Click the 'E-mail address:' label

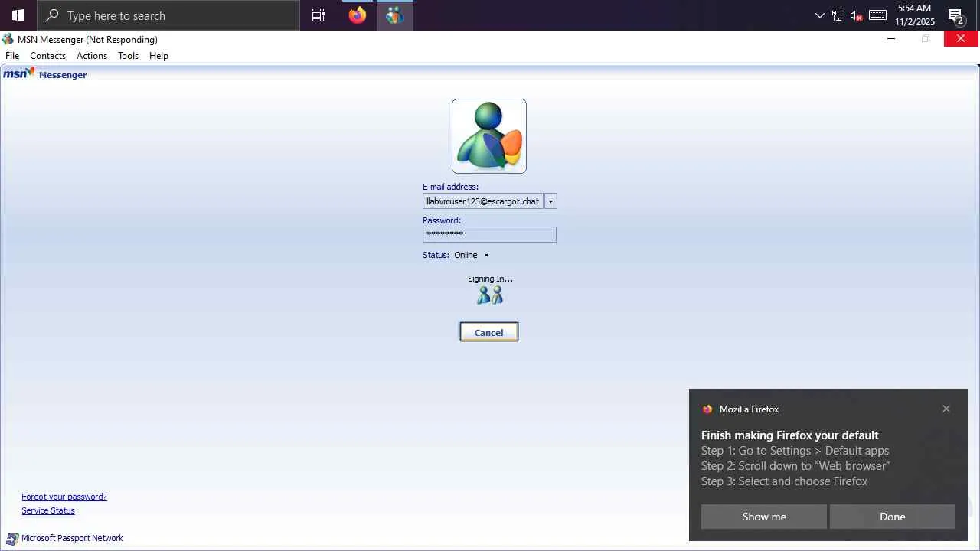[x=450, y=187]
